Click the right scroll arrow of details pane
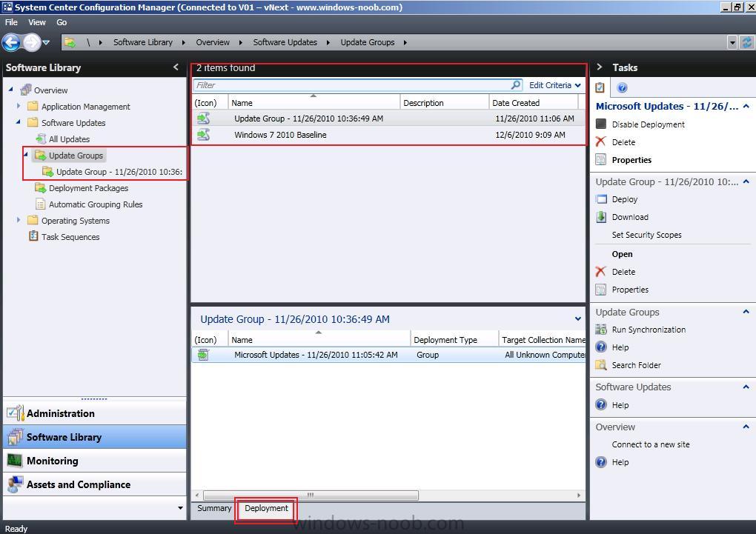This screenshot has height=534, width=756. [579, 495]
